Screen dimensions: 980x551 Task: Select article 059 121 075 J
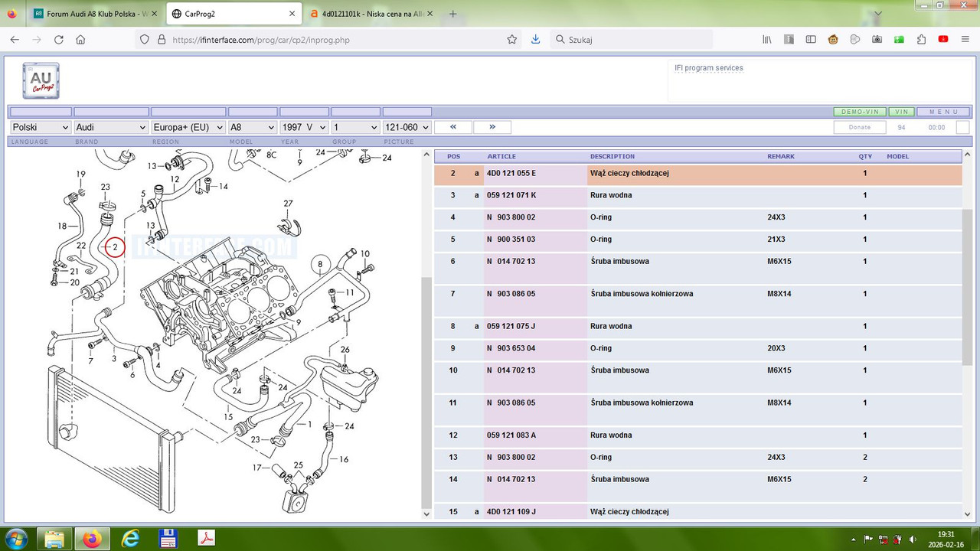click(511, 326)
